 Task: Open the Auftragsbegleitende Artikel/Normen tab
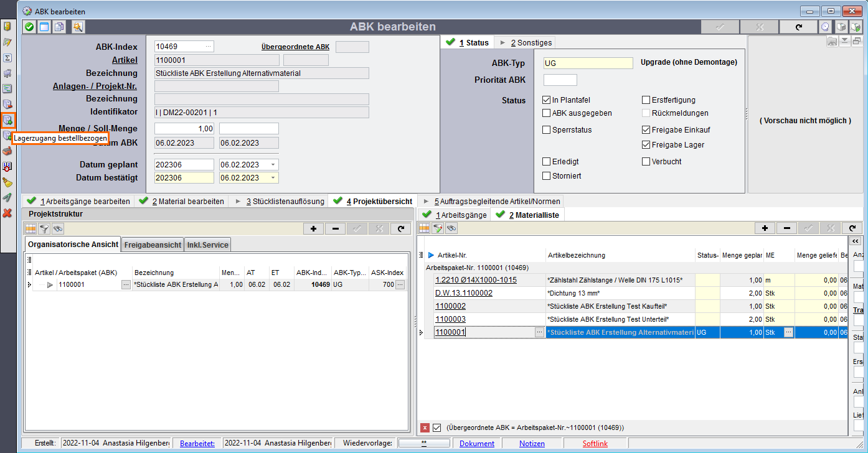click(x=490, y=201)
